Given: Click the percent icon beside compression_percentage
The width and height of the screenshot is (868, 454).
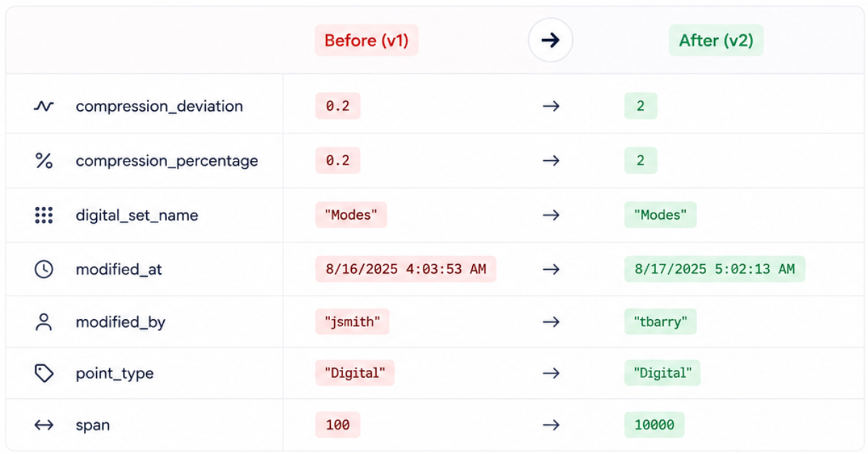Looking at the screenshot, I should coord(44,161).
